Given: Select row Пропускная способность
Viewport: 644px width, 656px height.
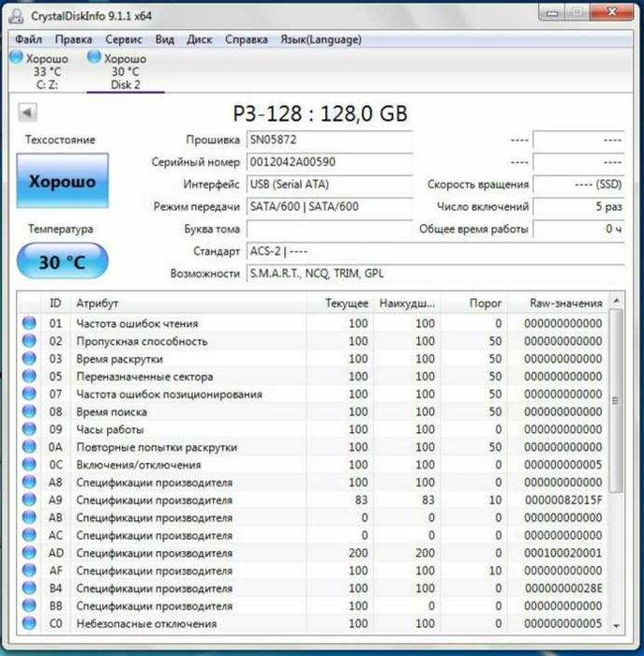Looking at the screenshot, I should coord(313,340).
